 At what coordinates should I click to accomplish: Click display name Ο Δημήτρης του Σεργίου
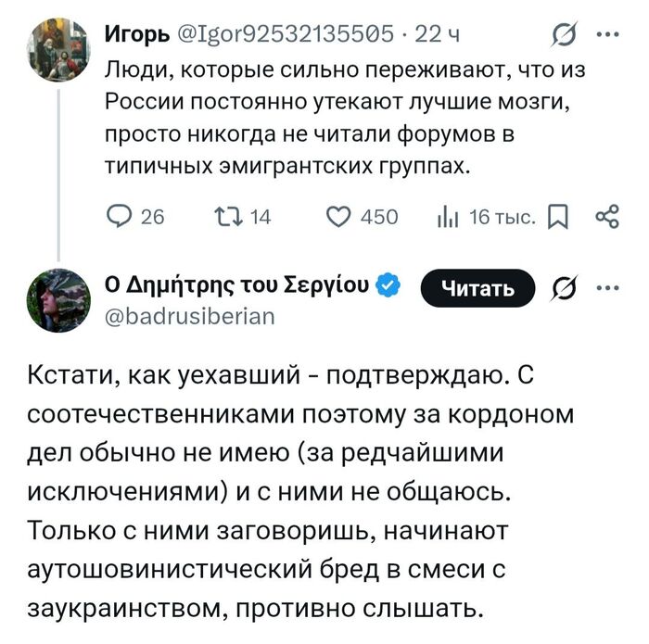tap(235, 285)
